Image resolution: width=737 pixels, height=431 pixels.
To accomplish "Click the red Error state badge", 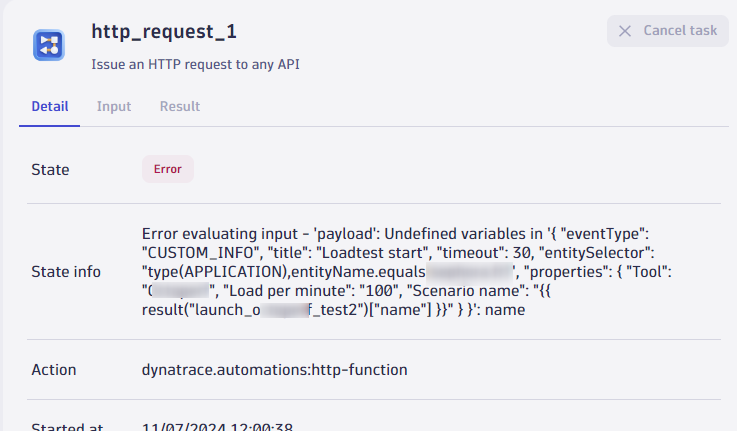I will click(x=167, y=169).
